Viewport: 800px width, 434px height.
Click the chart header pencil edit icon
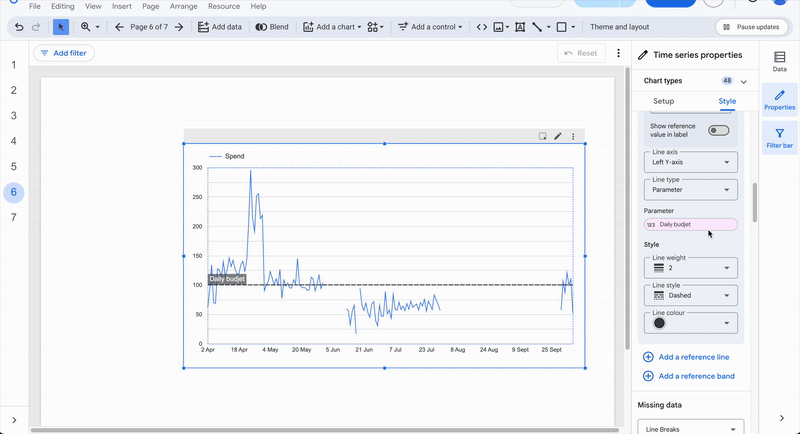point(558,136)
